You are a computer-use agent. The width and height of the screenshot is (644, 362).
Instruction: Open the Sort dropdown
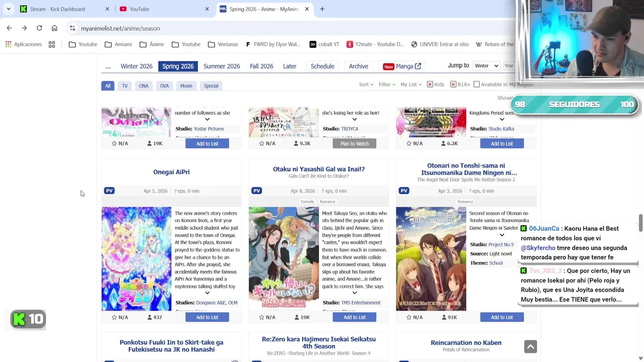click(366, 84)
